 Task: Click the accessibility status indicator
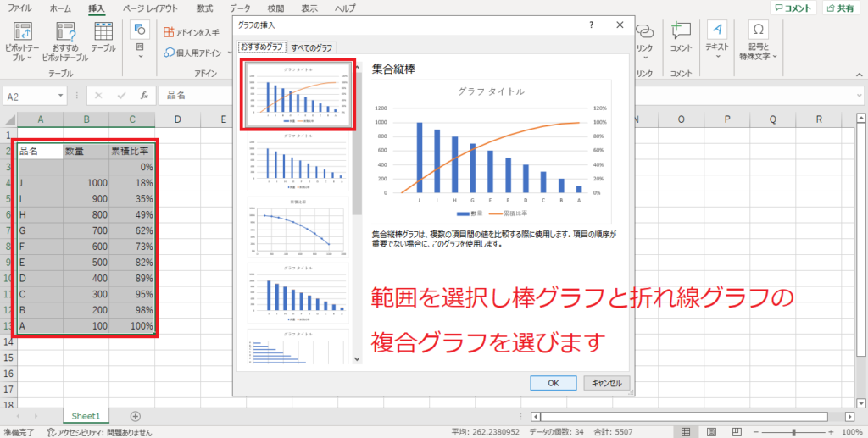coord(99,432)
